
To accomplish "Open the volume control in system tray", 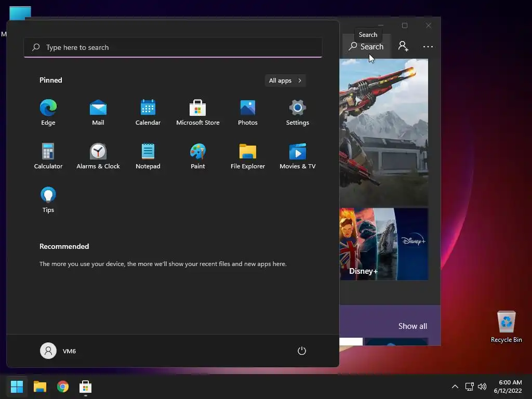I will (x=482, y=387).
